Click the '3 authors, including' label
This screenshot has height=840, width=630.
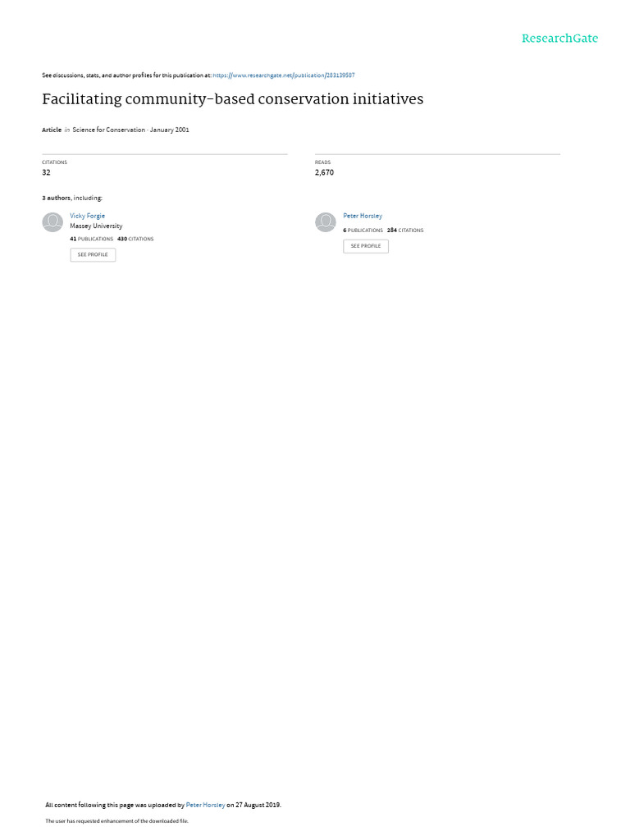[x=72, y=199]
